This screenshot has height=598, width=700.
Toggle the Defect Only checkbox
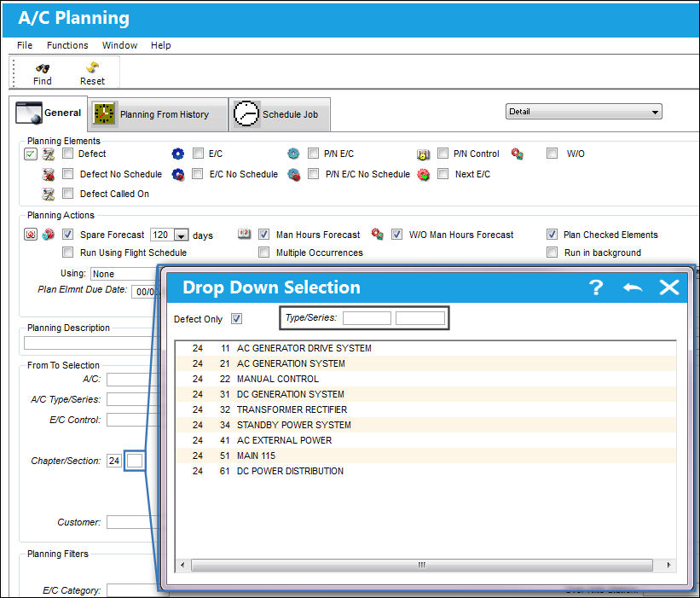pyautogui.click(x=236, y=319)
